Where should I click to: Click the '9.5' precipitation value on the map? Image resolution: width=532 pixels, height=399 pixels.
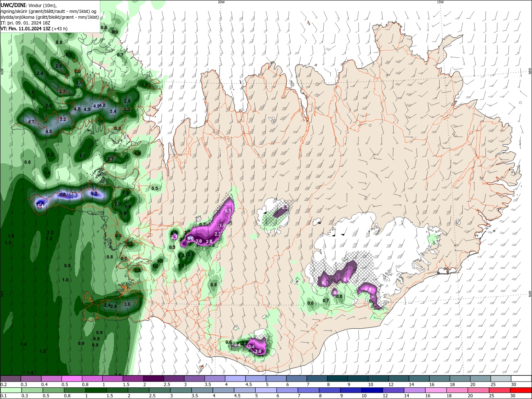tap(63, 195)
